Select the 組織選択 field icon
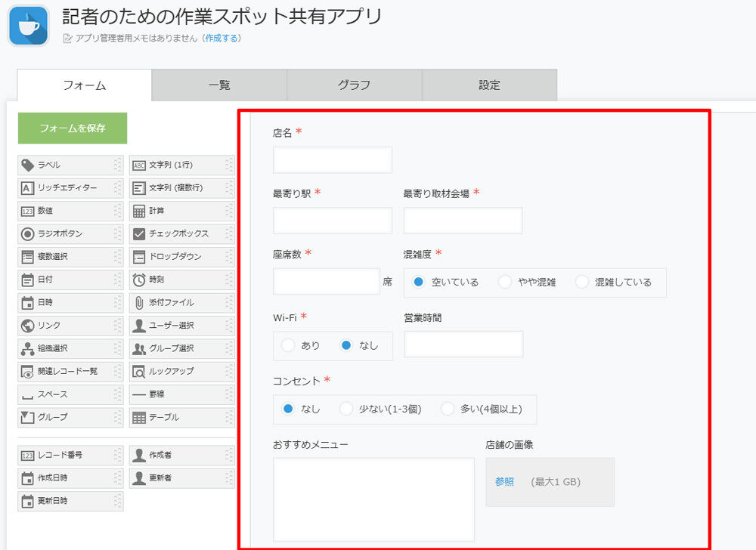Image resolution: width=756 pixels, height=550 pixels. [27, 349]
